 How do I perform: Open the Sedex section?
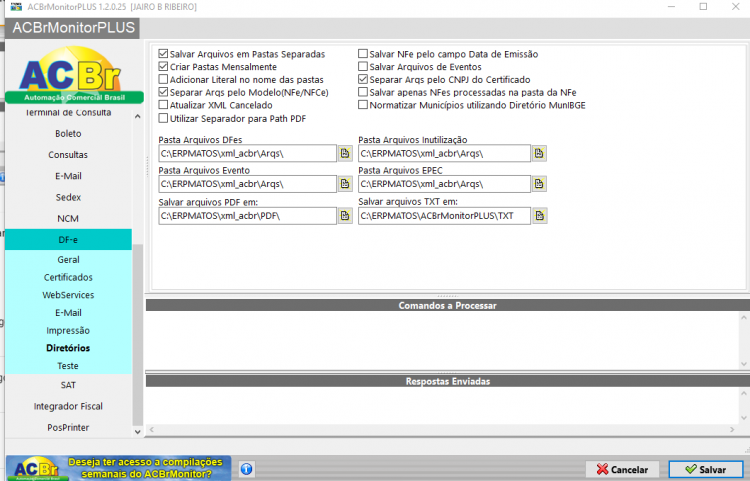point(68,197)
